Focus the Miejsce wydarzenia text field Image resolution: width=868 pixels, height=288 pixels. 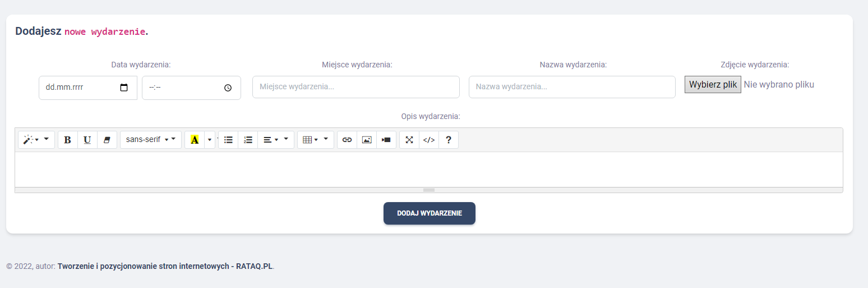point(356,87)
